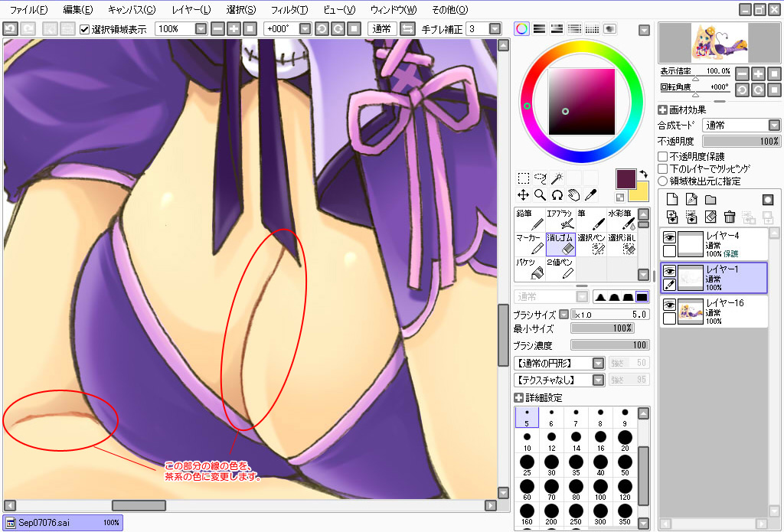Image resolution: width=784 pixels, height=532 pixels.
Task: Open the rotation angle +000° dropdown
Action: pyautogui.click(x=305, y=29)
